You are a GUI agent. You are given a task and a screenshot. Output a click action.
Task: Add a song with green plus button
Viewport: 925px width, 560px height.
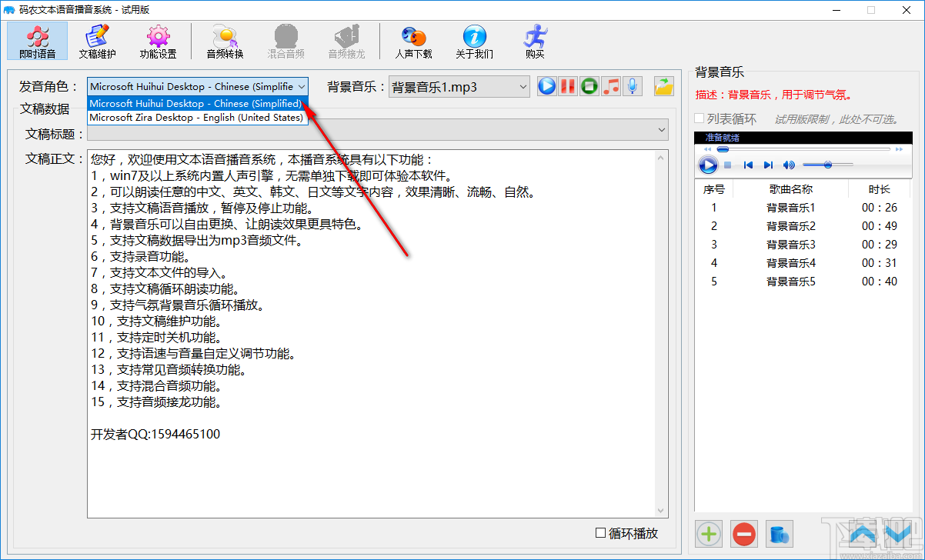click(709, 533)
